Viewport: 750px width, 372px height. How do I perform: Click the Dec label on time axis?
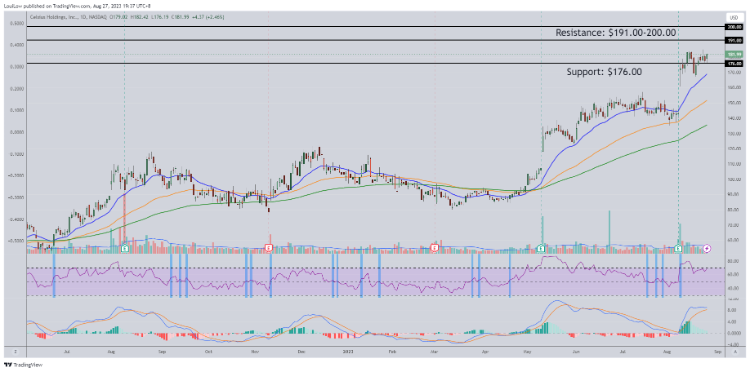coord(301,351)
